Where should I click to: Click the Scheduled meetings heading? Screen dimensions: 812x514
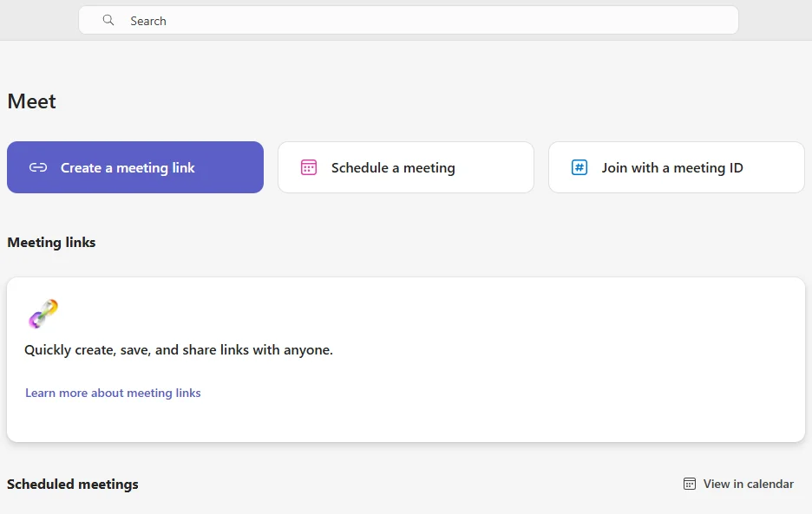(73, 484)
